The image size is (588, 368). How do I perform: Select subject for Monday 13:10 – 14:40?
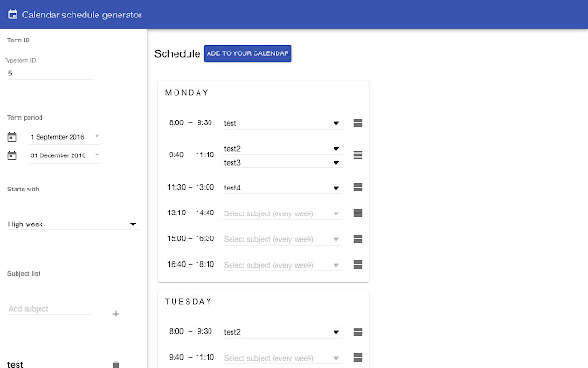(282, 213)
